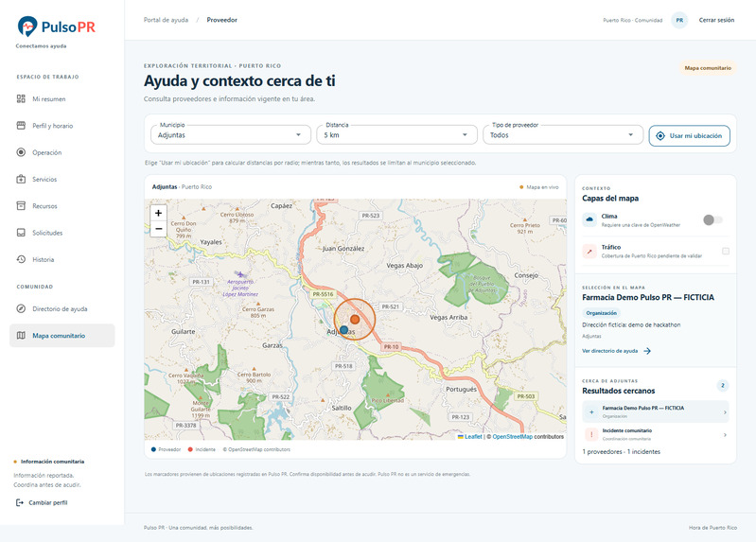The image size is (756, 542).
Task: Click the exclamation icon of Incidente comunitario
Action: (591, 434)
